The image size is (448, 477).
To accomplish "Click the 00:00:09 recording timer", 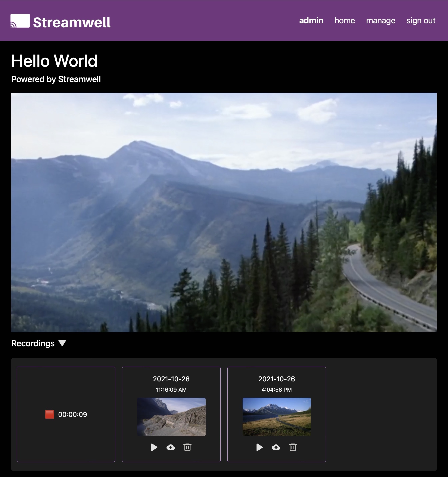I will (x=73, y=414).
